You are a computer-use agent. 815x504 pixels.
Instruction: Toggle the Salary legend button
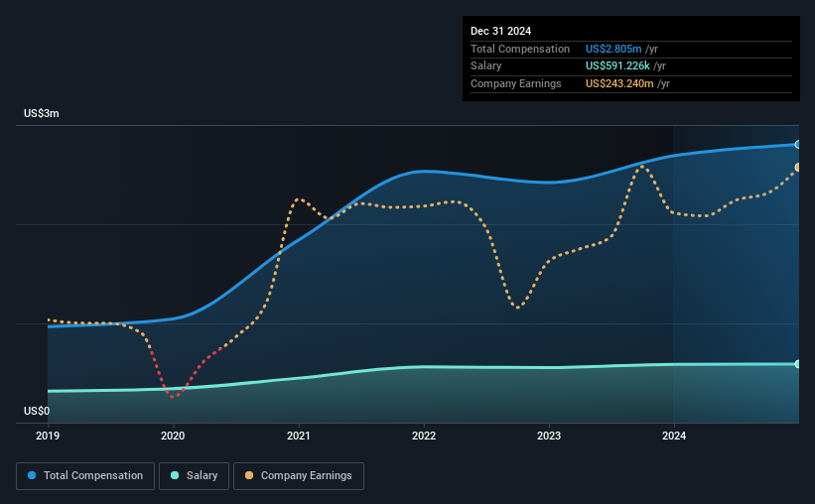[194, 476]
